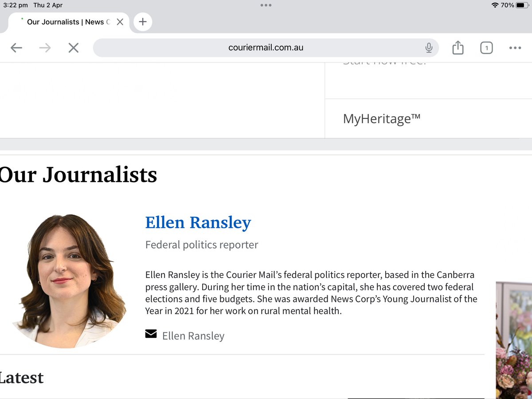532x399 pixels.
Task: Click the envelope email icon
Action: click(x=151, y=334)
